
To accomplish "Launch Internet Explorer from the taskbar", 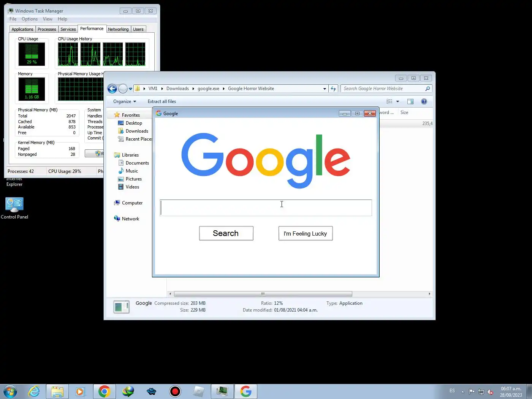I will point(34,391).
